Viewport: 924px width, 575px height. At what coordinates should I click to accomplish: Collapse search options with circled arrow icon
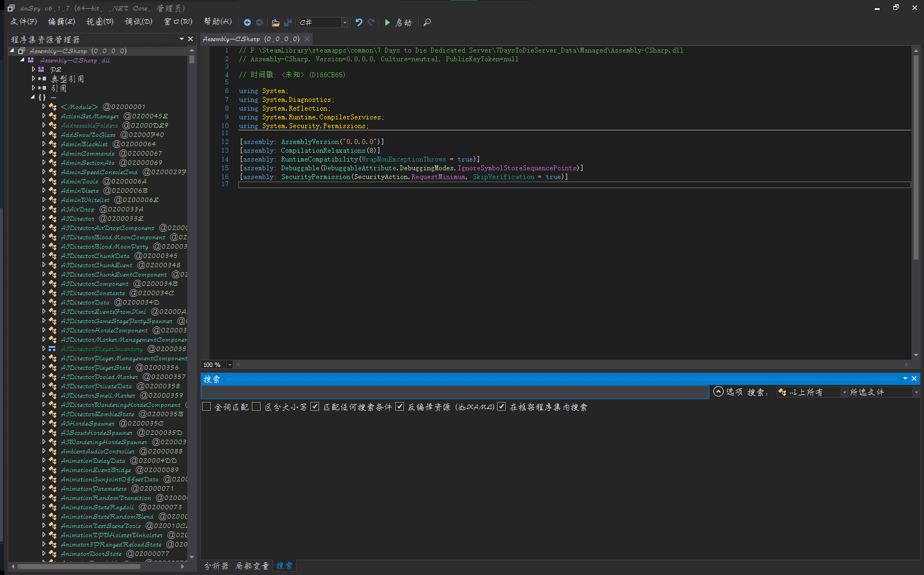coord(719,392)
